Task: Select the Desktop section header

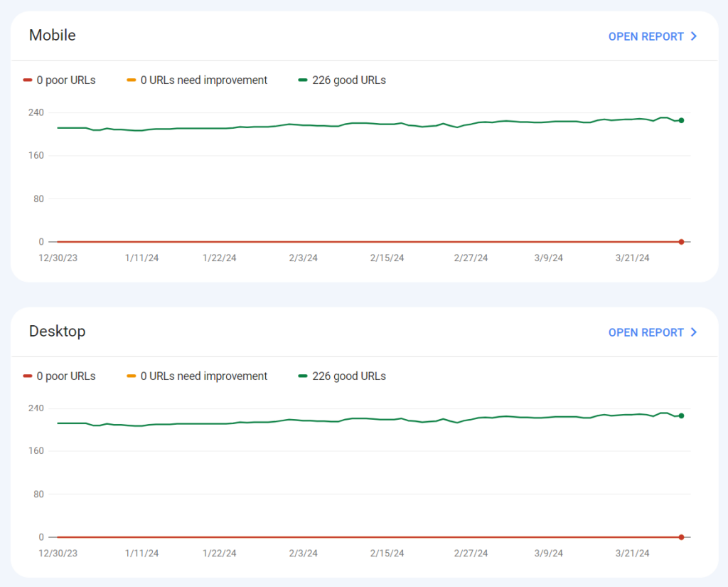Action: point(57,331)
